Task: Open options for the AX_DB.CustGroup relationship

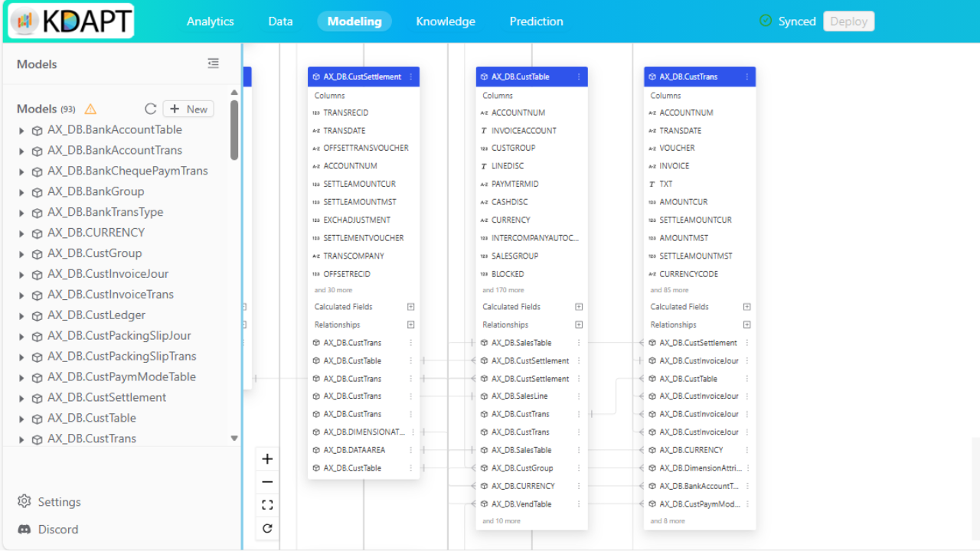Action: coord(579,468)
